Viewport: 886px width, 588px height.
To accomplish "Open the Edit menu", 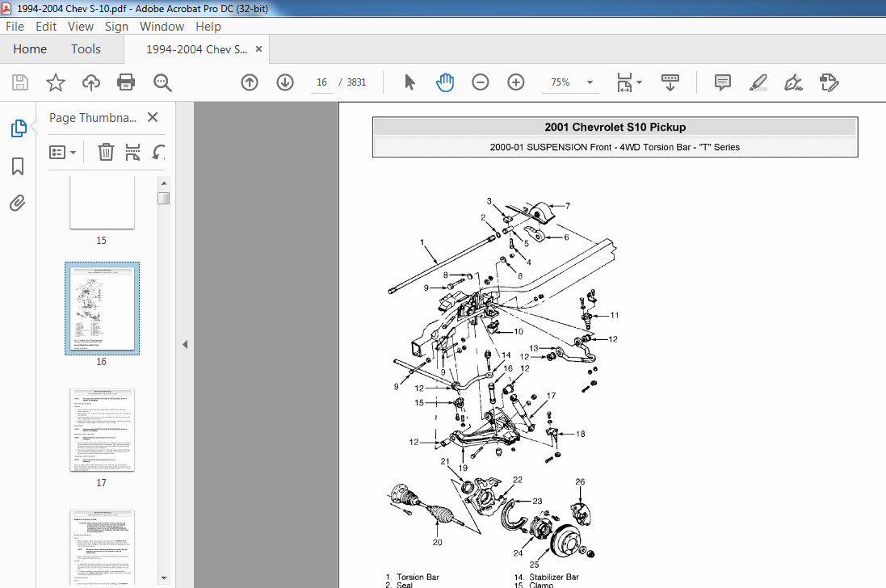I will pos(46,27).
